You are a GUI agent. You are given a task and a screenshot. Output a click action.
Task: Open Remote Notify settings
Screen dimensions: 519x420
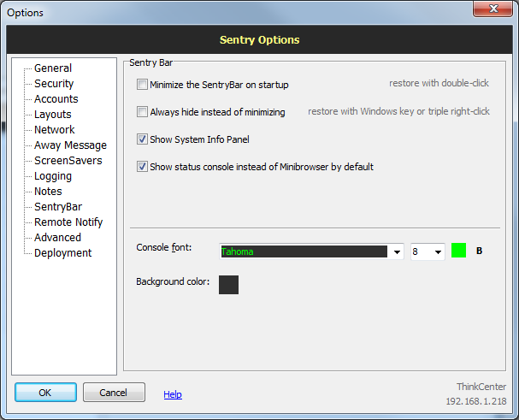[68, 222]
